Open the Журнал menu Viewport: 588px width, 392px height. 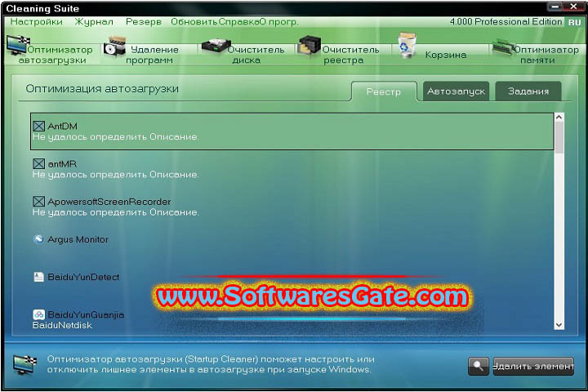pos(94,22)
